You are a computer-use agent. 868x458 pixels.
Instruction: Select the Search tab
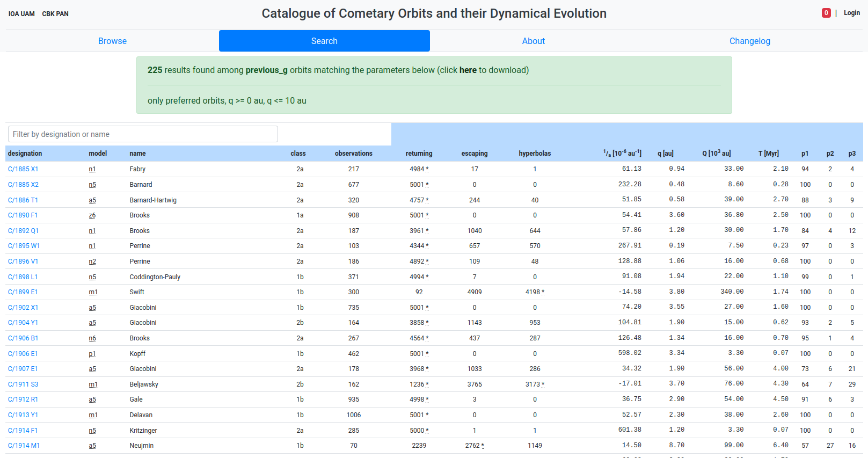tap(324, 41)
